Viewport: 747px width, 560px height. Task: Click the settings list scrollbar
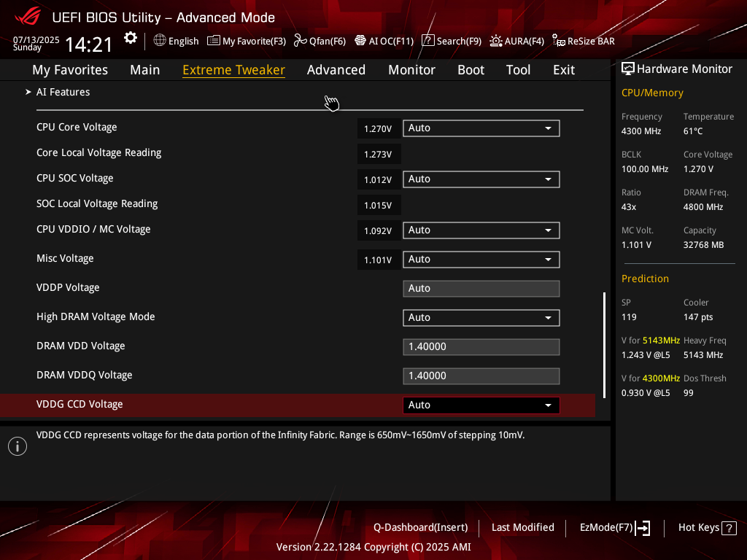tap(605, 345)
